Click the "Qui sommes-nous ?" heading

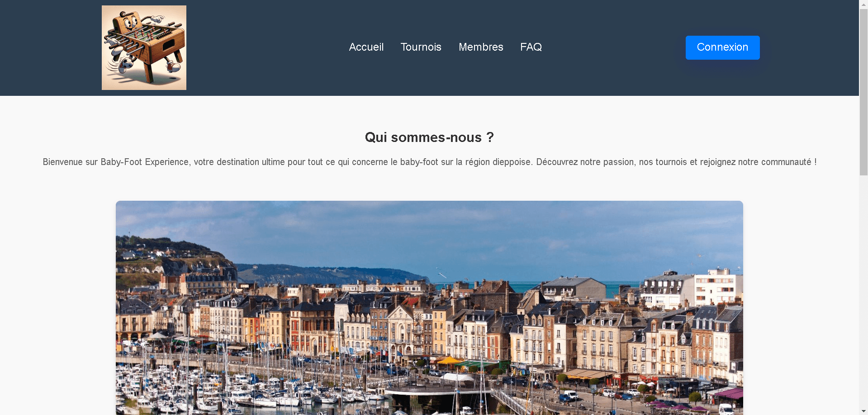429,137
